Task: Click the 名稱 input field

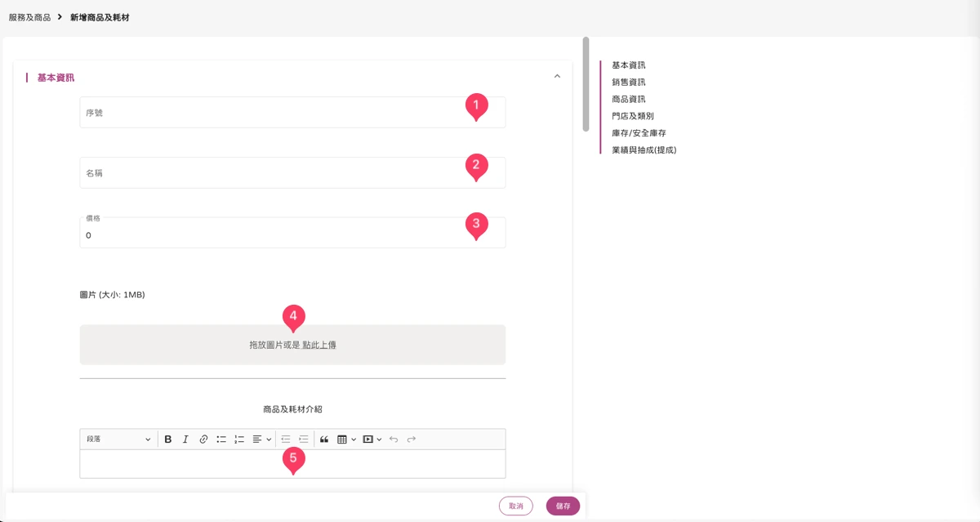Action: (292, 173)
